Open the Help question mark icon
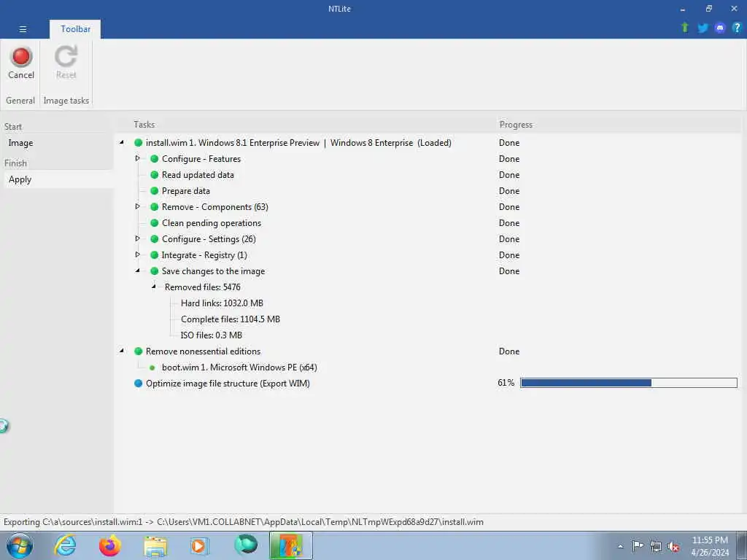Viewport: 747px width, 560px height. click(x=737, y=28)
